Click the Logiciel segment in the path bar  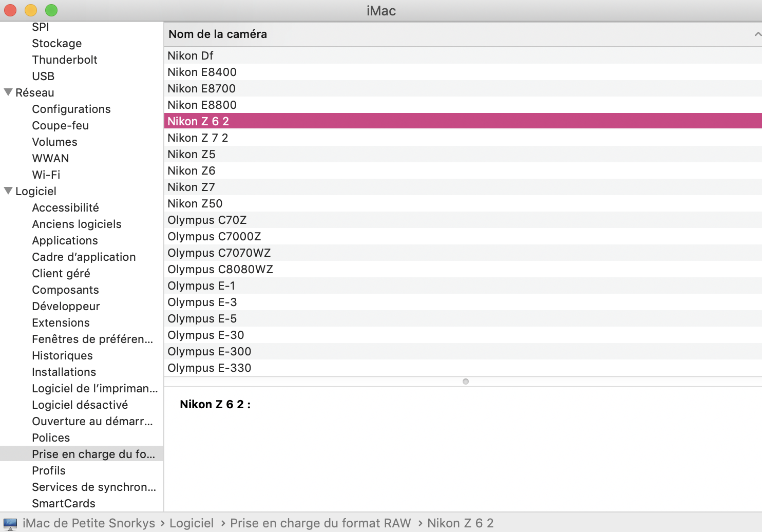[192, 523]
